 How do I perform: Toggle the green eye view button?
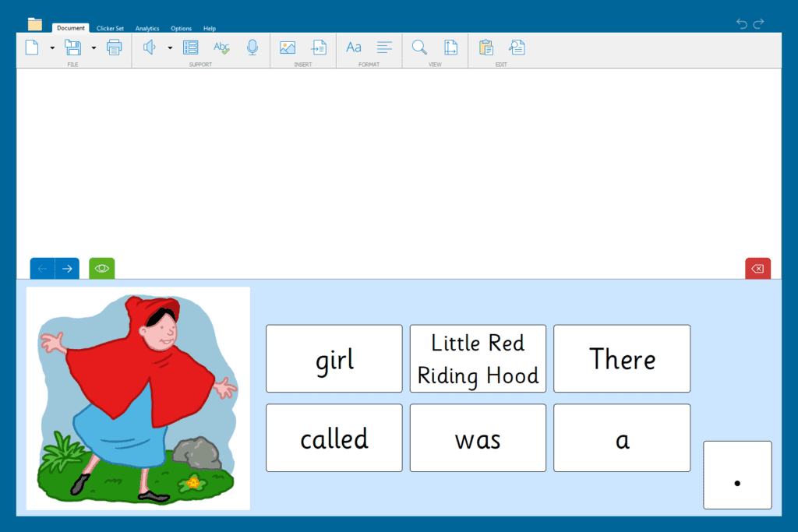pos(102,269)
